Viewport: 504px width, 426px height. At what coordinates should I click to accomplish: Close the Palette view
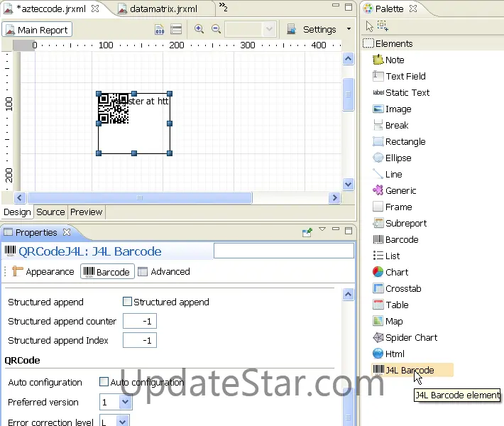point(413,9)
